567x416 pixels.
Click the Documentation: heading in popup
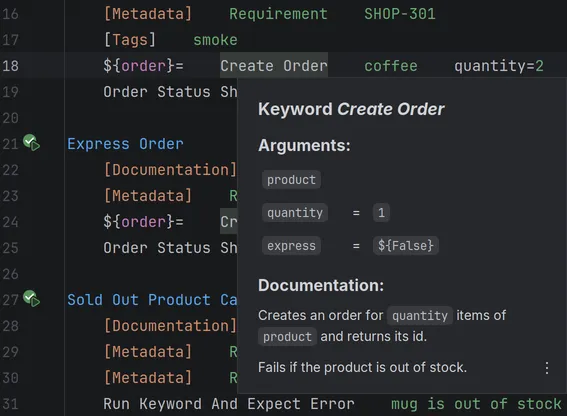(x=321, y=285)
